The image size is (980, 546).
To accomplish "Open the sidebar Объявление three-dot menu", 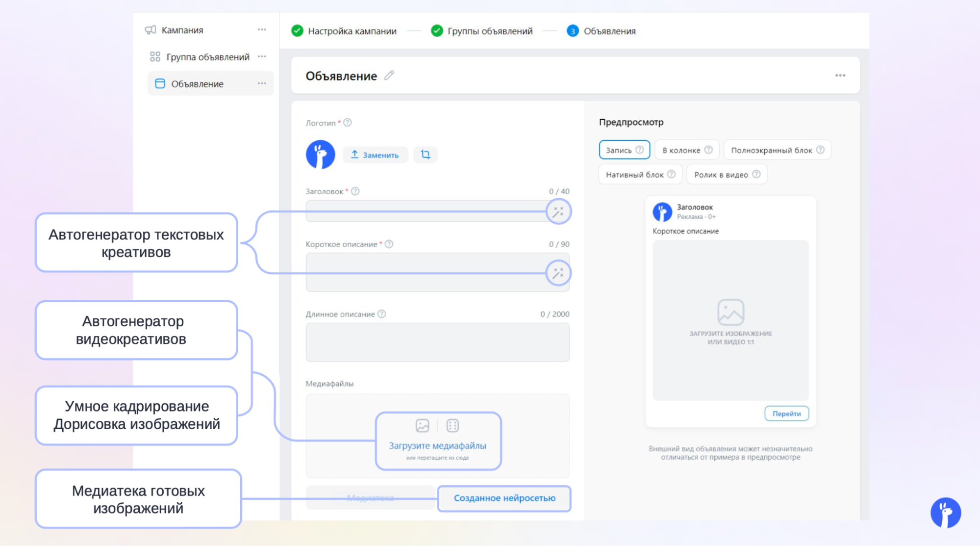I will 262,84.
